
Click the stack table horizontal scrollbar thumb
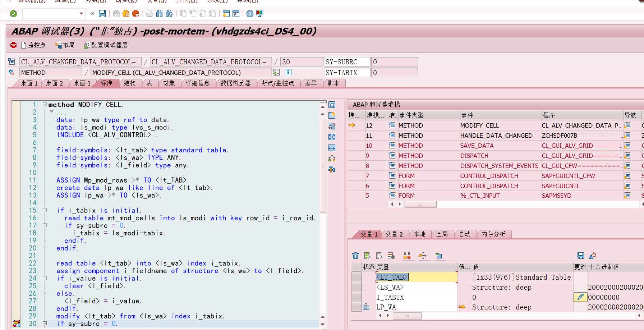[420, 204]
